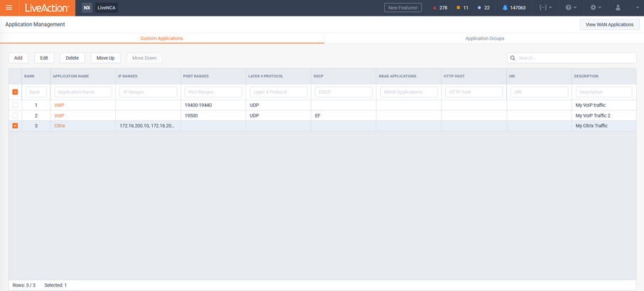Click the HTTP host filter field

(474, 92)
